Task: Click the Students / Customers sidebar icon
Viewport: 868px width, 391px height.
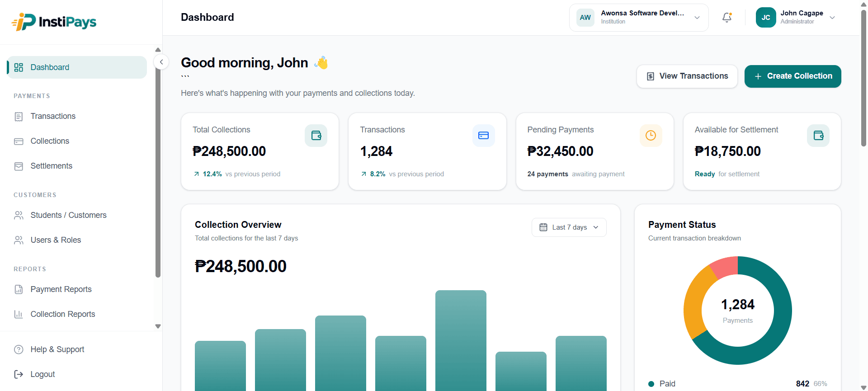Action: point(19,216)
